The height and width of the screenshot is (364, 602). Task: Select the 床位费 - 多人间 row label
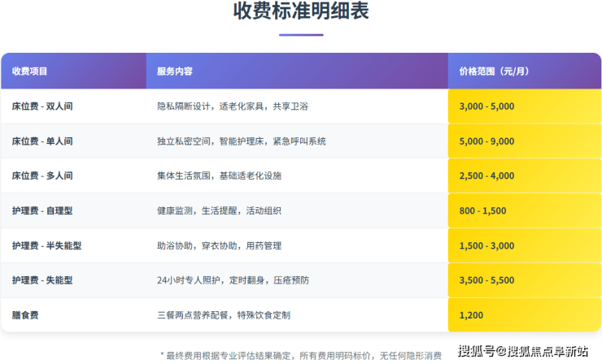coord(42,176)
